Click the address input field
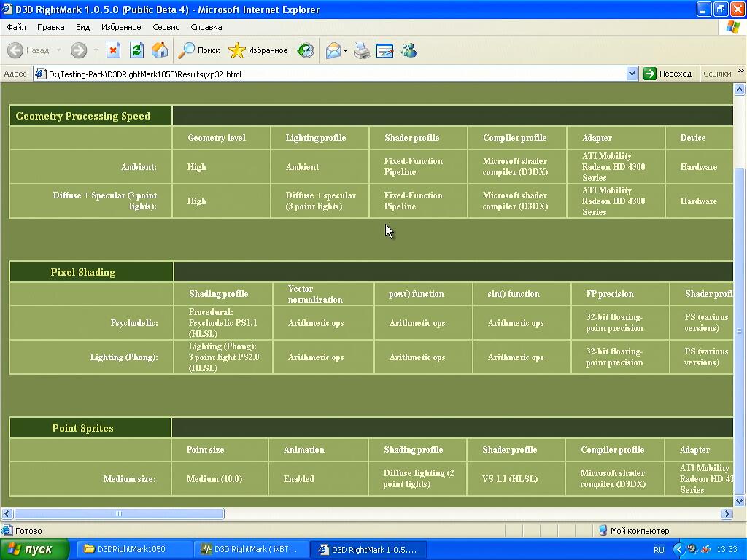The image size is (747, 560). (x=336, y=74)
